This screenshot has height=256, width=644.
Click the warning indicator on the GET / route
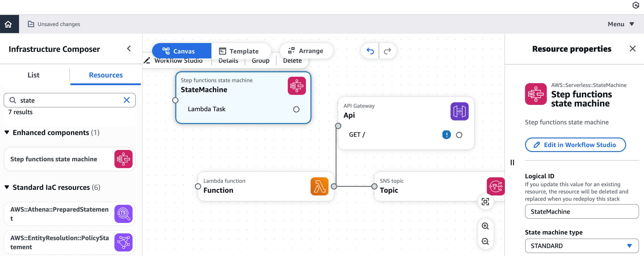coord(446,135)
